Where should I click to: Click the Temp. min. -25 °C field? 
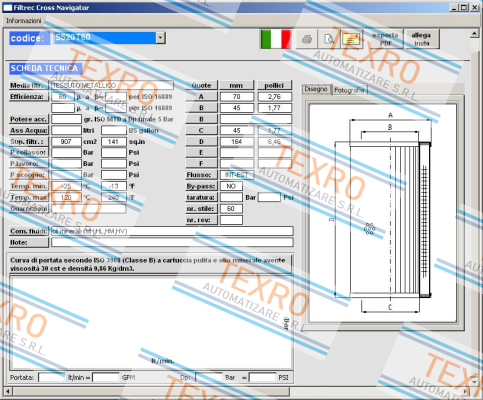(x=66, y=186)
